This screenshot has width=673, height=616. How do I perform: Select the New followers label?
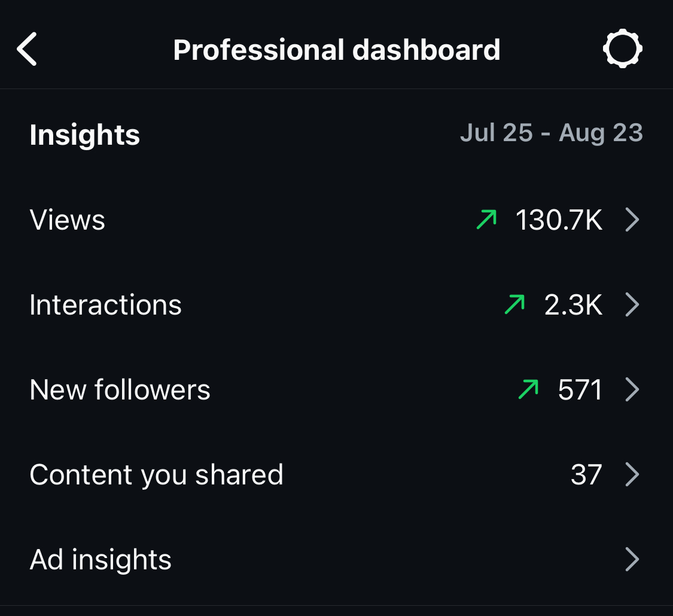click(120, 390)
